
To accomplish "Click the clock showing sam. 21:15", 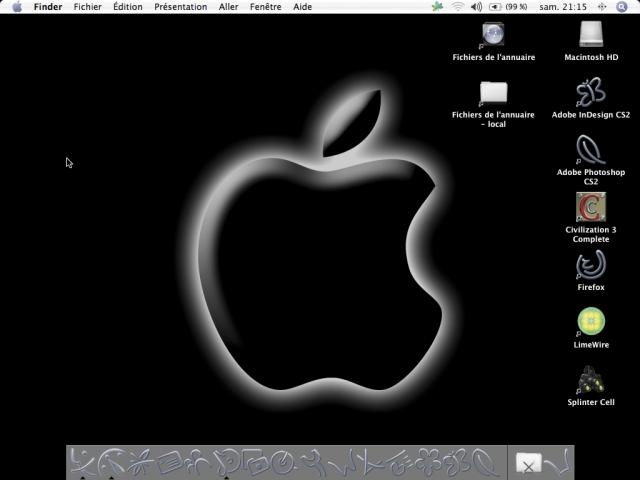I will [563, 7].
